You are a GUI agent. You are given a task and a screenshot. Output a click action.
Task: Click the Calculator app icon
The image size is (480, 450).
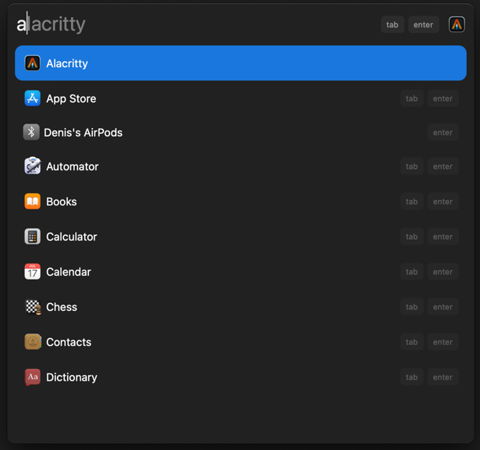(32, 237)
